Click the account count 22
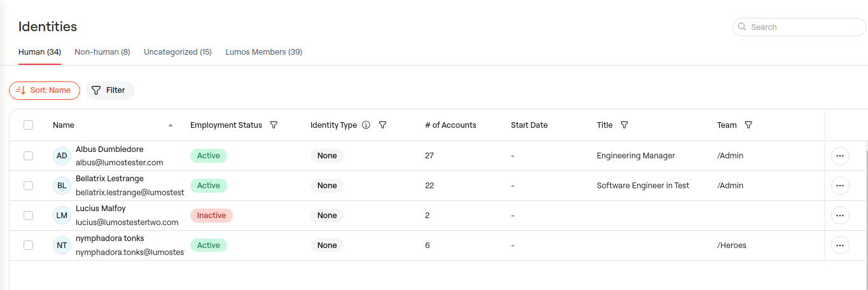 (430, 186)
